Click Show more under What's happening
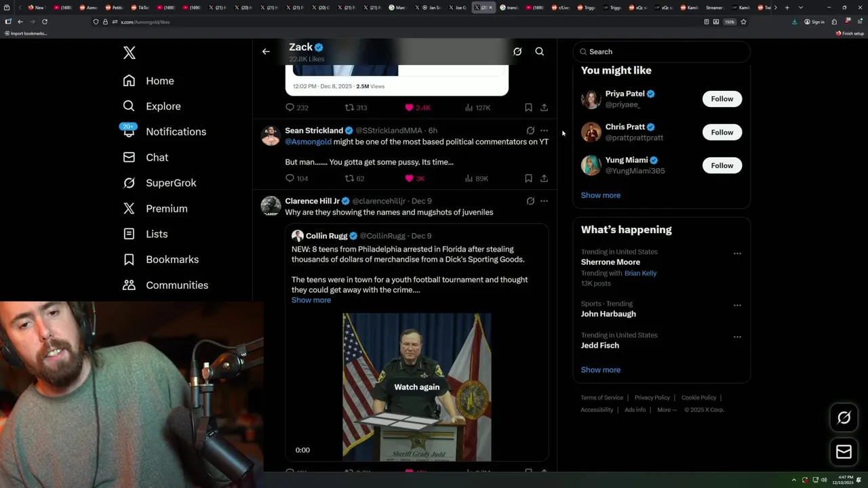This screenshot has height=488, width=868. pos(601,370)
